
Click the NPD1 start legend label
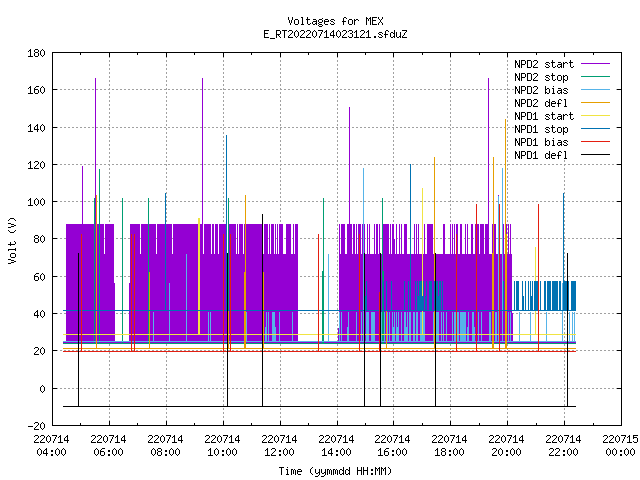(544, 116)
